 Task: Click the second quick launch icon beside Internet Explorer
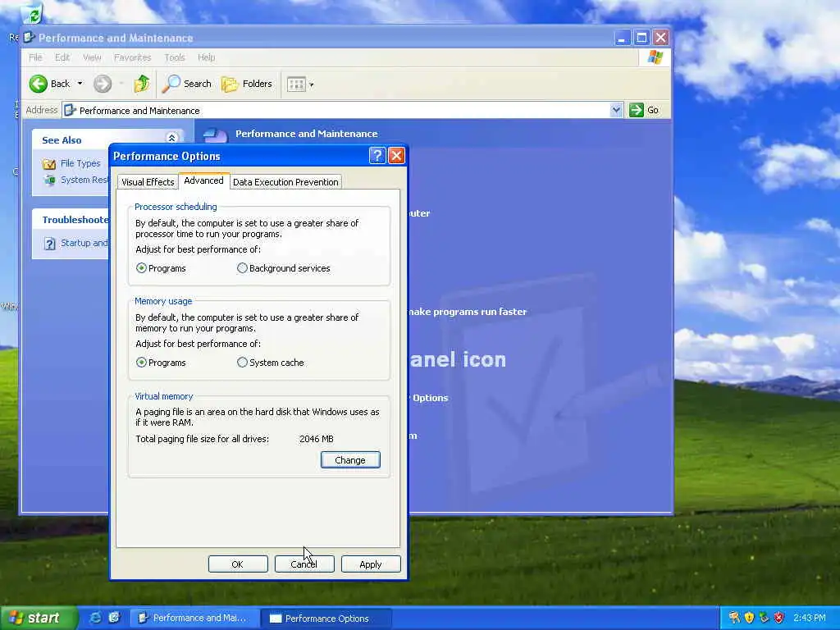114,618
